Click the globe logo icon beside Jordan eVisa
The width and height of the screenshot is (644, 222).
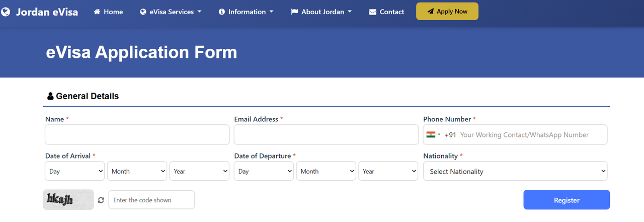6,12
